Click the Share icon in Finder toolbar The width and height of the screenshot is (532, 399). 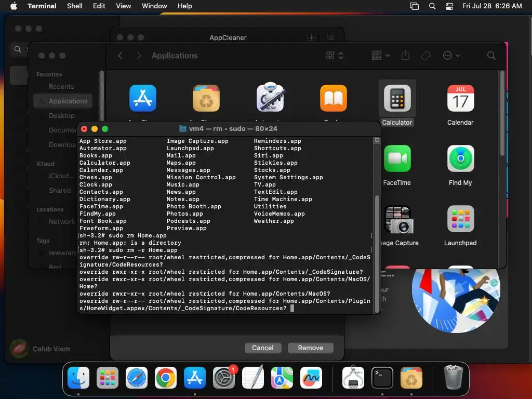coord(405,55)
